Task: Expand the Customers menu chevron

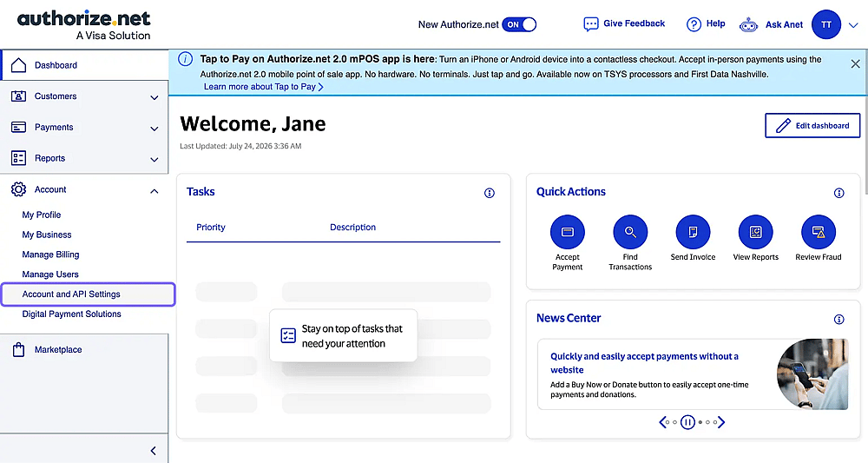Action: pos(155,97)
